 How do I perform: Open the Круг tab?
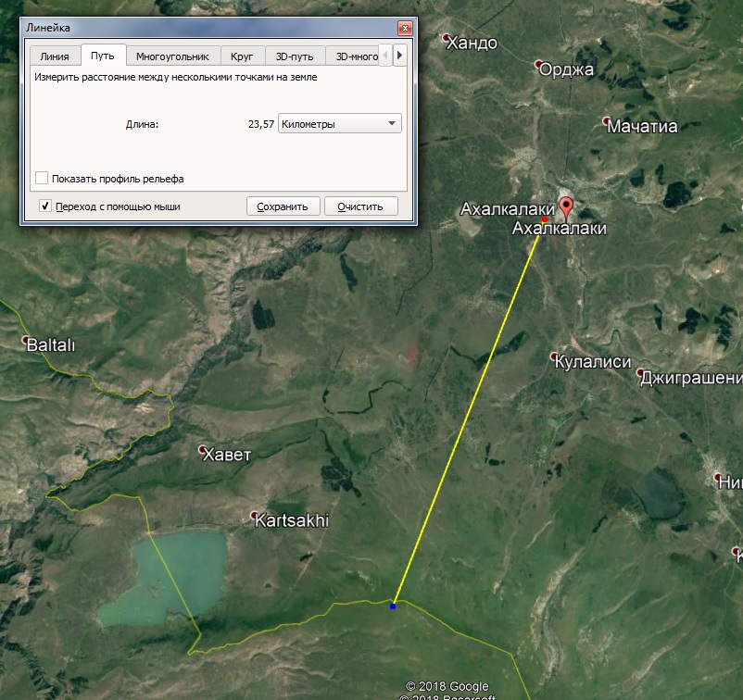point(242,56)
